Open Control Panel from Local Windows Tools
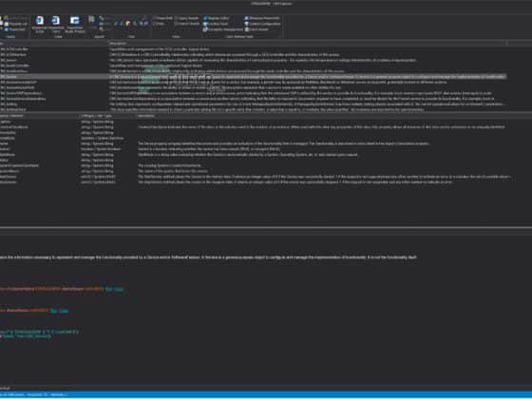The width and height of the screenshot is (532, 399). [x=217, y=24]
